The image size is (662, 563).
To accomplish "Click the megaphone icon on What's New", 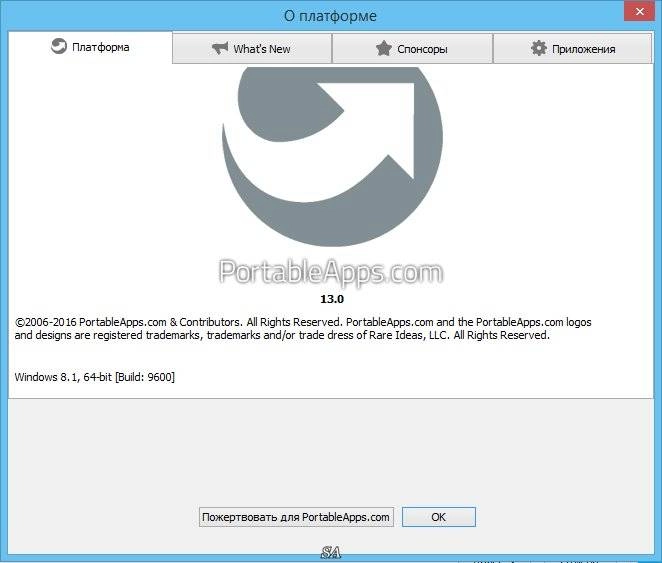I will coord(220,48).
